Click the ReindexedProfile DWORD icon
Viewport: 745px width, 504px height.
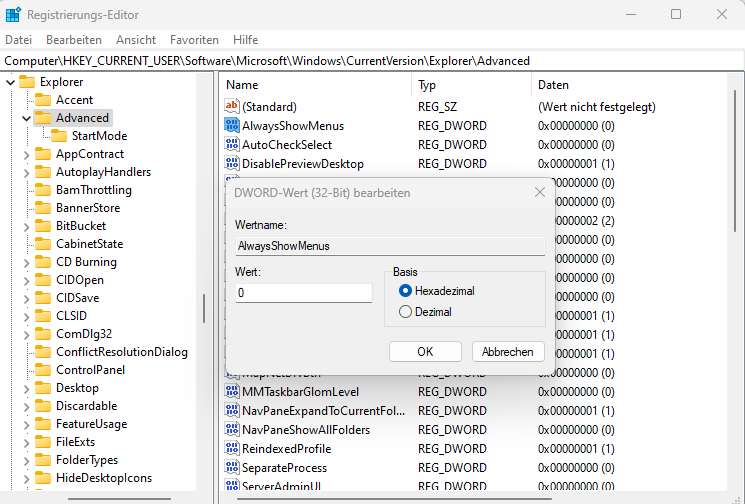(x=232, y=448)
